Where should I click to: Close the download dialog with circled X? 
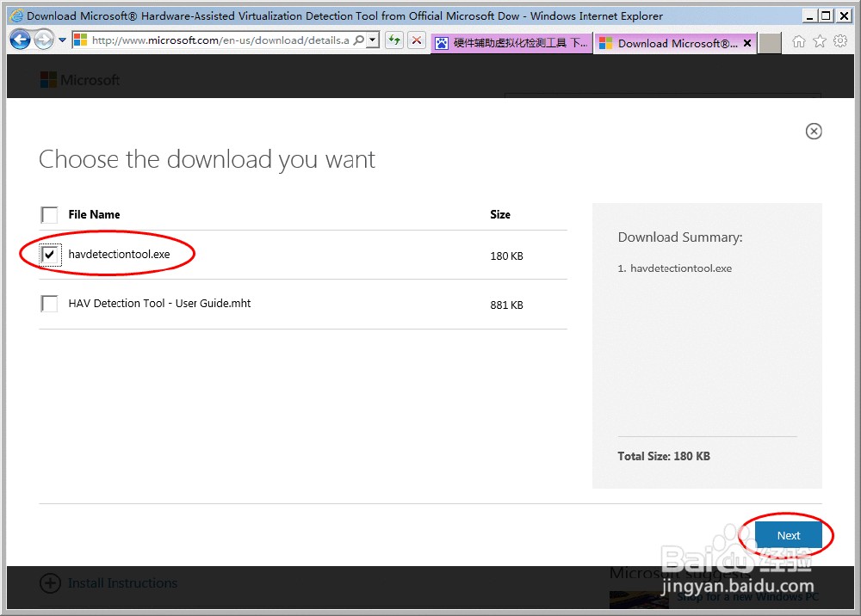click(x=814, y=131)
